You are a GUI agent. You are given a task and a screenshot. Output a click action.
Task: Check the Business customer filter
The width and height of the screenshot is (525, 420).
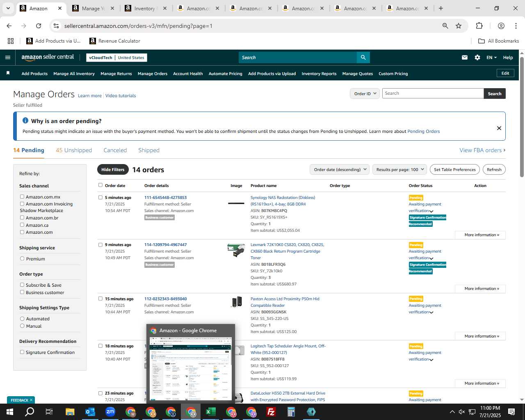coord(22,292)
